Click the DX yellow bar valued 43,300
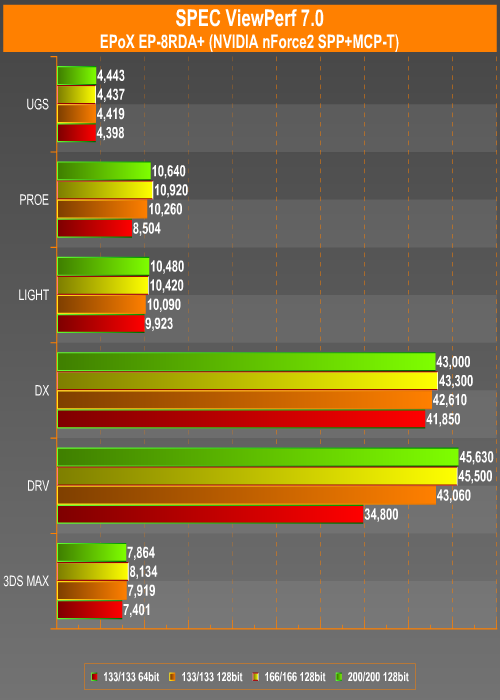The image size is (500, 700). pyautogui.click(x=248, y=381)
